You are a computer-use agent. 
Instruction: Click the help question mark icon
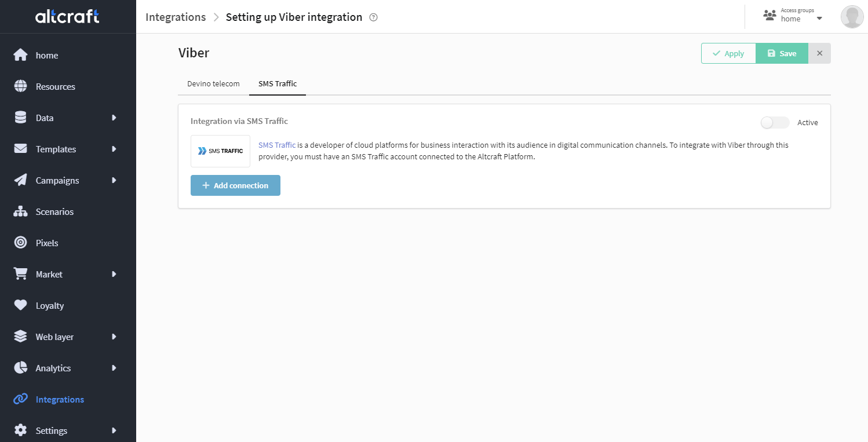[x=374, y=17]
